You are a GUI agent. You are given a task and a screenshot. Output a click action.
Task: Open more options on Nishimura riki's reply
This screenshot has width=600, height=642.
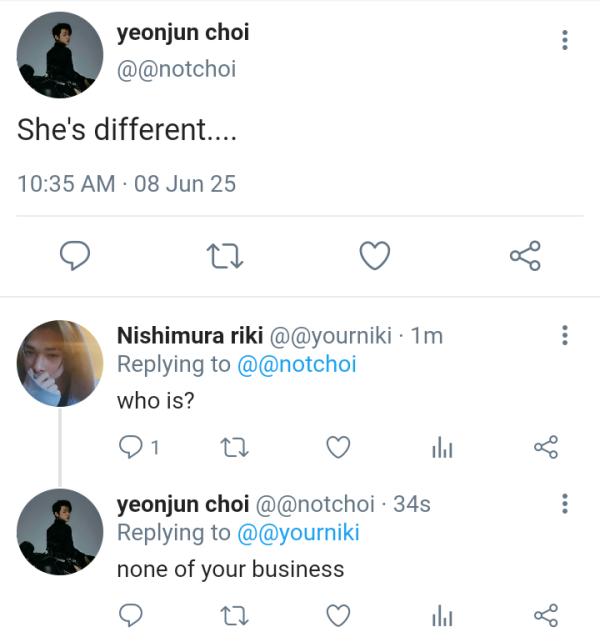(565, 335)
